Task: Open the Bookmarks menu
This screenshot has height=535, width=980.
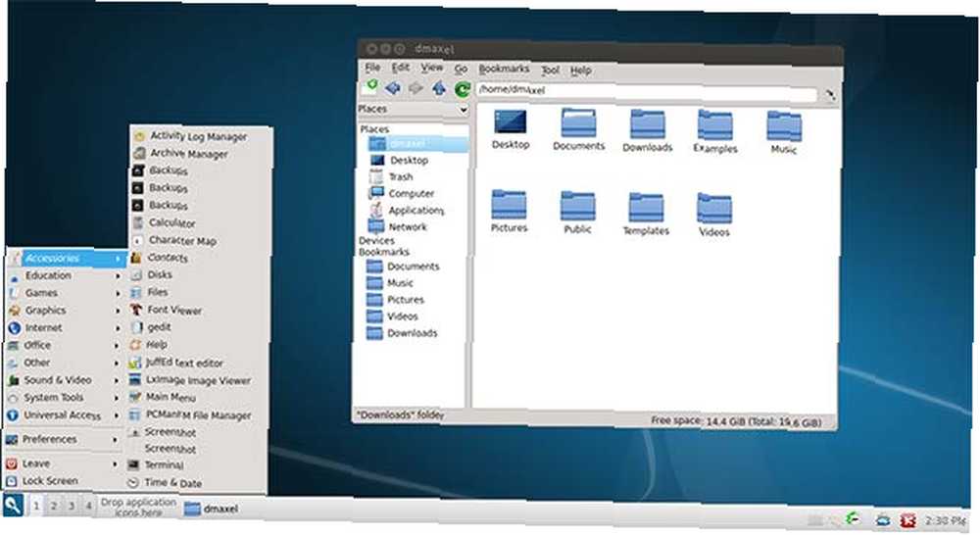Action: pyautogui.click(x=504, y=70)
